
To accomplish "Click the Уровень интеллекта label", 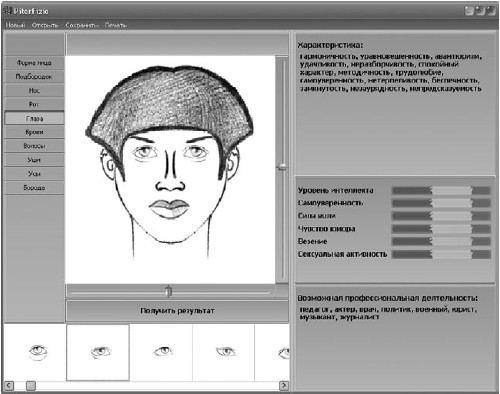I will pos(336,190).
